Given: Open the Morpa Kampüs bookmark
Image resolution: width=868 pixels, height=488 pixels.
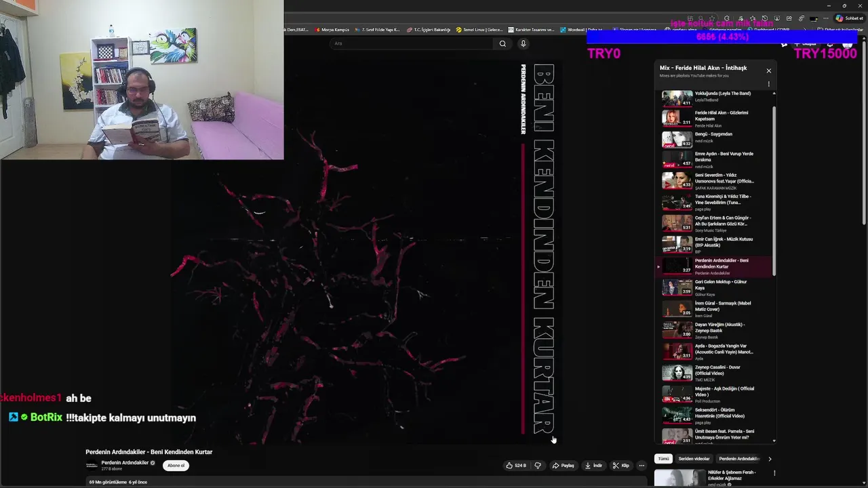Looking at the screenshot, I should coord(332,30).
